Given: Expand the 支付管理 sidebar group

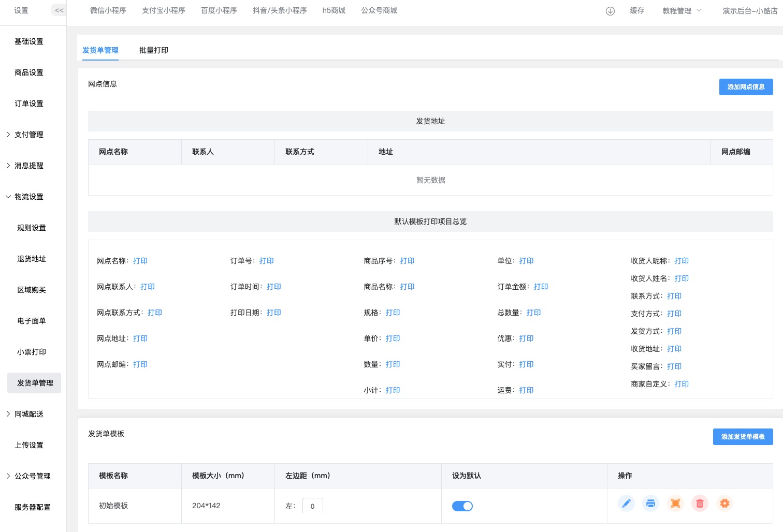Looking at the screenshot, I should pos(29,135).
